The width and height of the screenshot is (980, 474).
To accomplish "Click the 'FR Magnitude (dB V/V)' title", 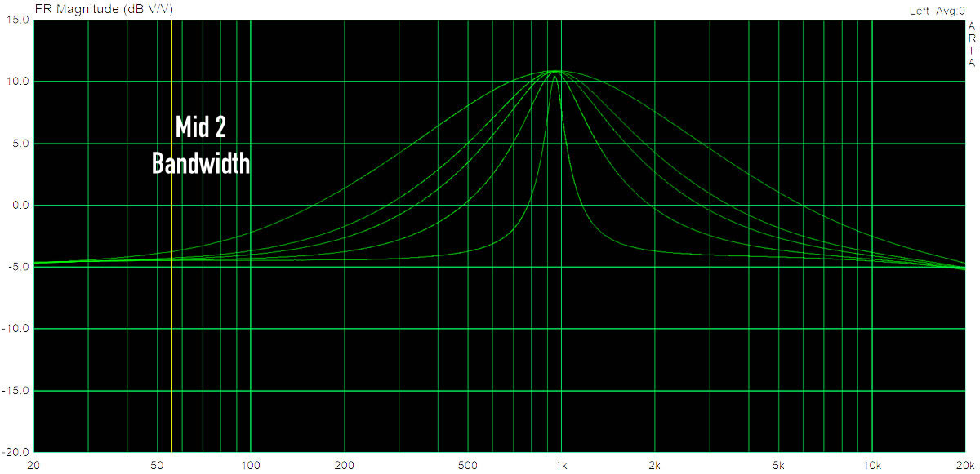I will pos(104,9).
